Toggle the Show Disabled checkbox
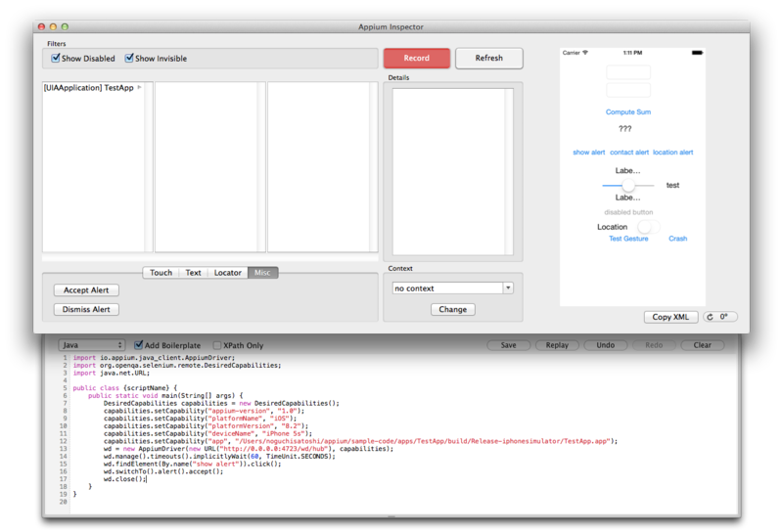The width and height of the screenshot is (783, 532). coord(56,58)
